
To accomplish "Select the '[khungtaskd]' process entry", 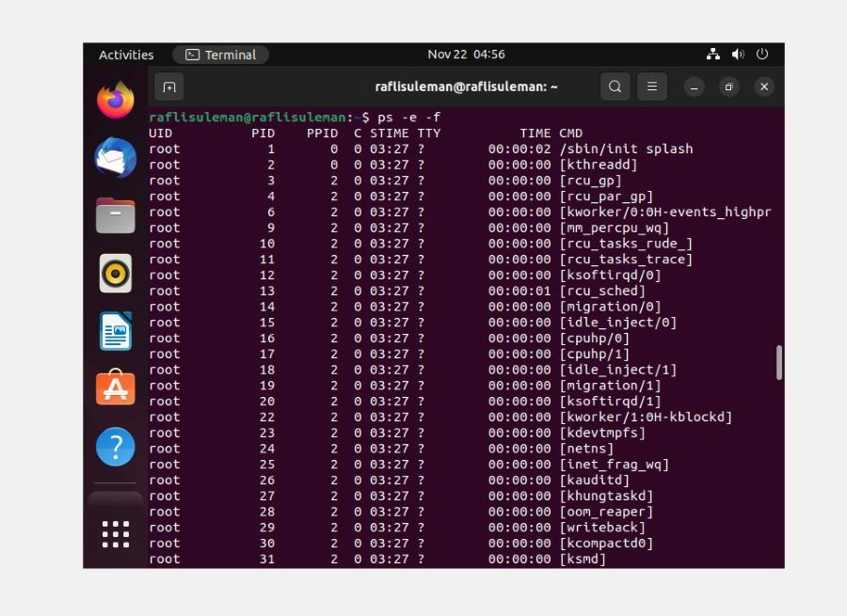I will (x=607, y=496).
